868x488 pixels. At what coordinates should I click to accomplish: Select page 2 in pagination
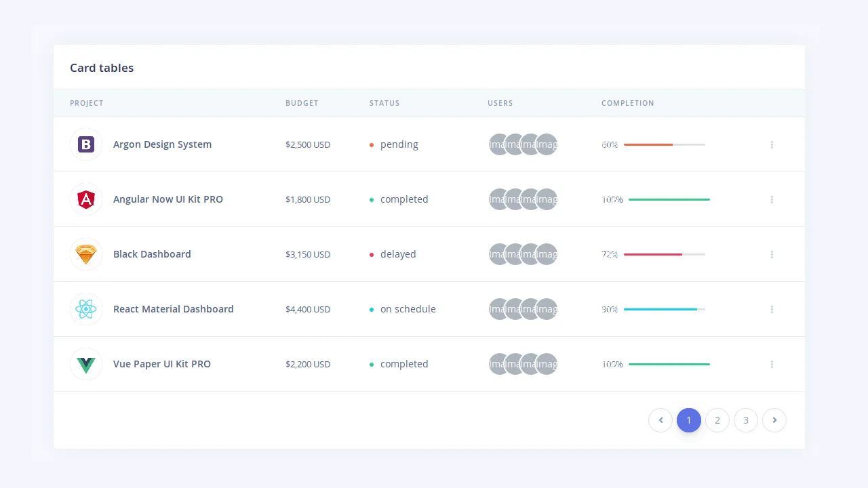pos(717,420)
